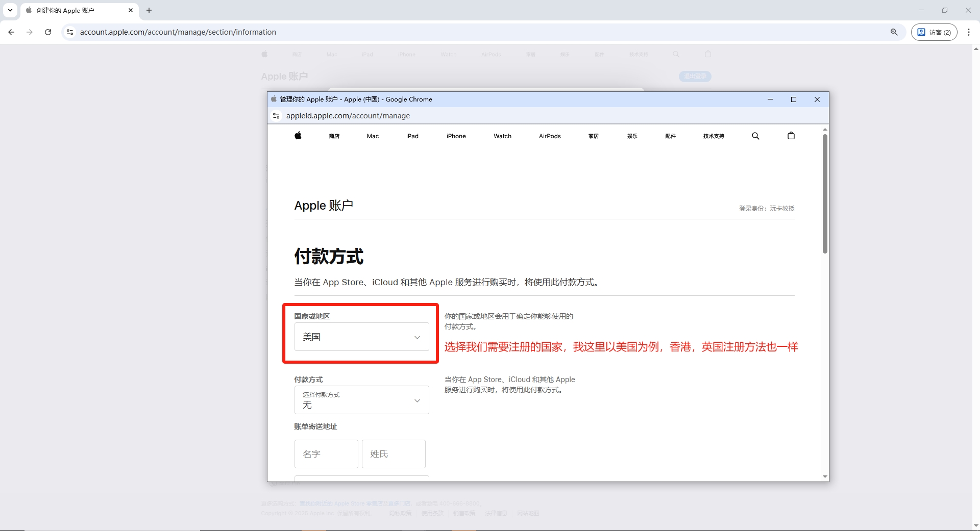
Task: Click the 名字 input field
Action: point(326,454)
